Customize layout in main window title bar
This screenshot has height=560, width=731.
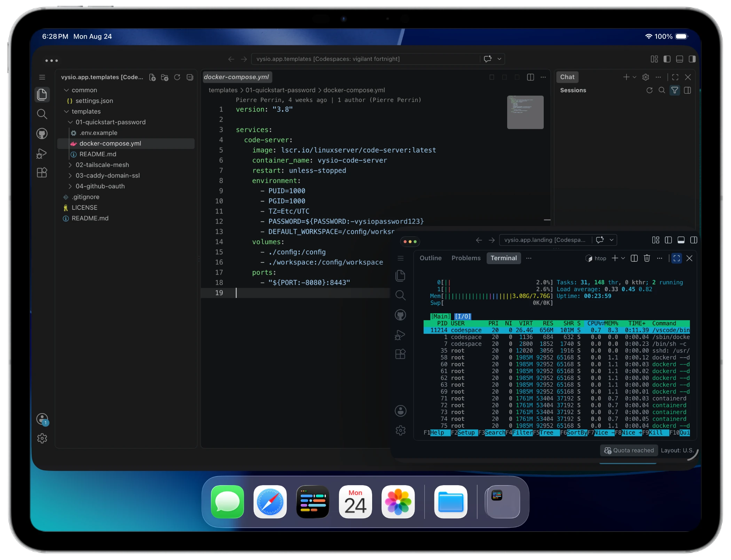tap(654, 59)
